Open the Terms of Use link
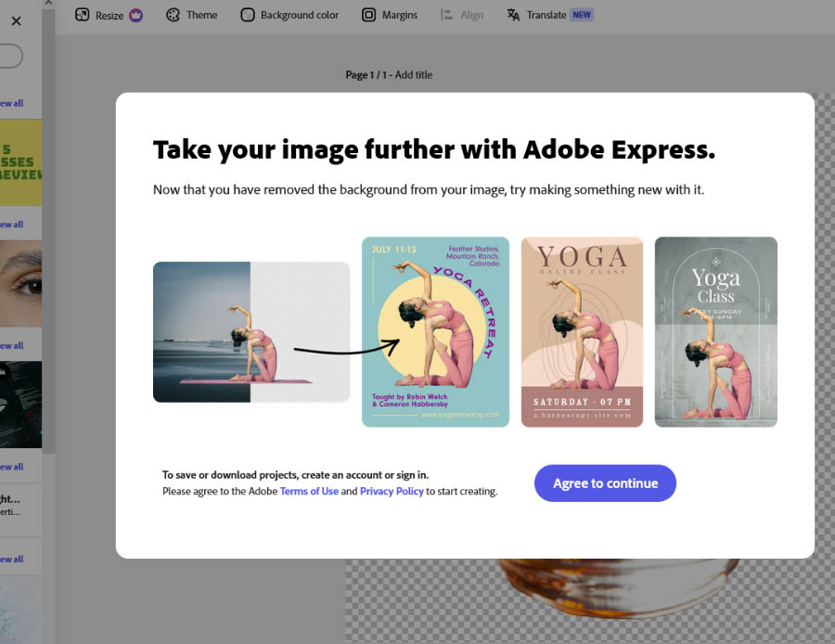Viewport: 835px width, 644px height. (309, 491)
